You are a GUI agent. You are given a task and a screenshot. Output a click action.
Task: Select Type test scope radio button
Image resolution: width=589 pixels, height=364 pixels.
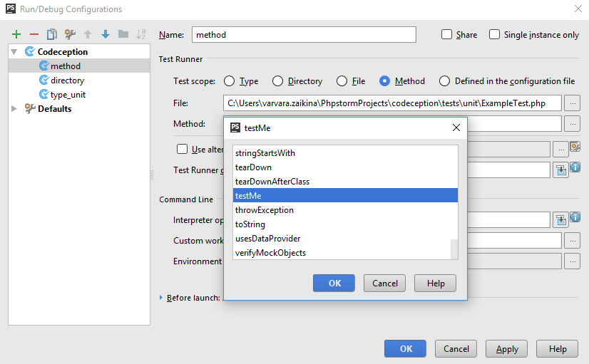229,81
